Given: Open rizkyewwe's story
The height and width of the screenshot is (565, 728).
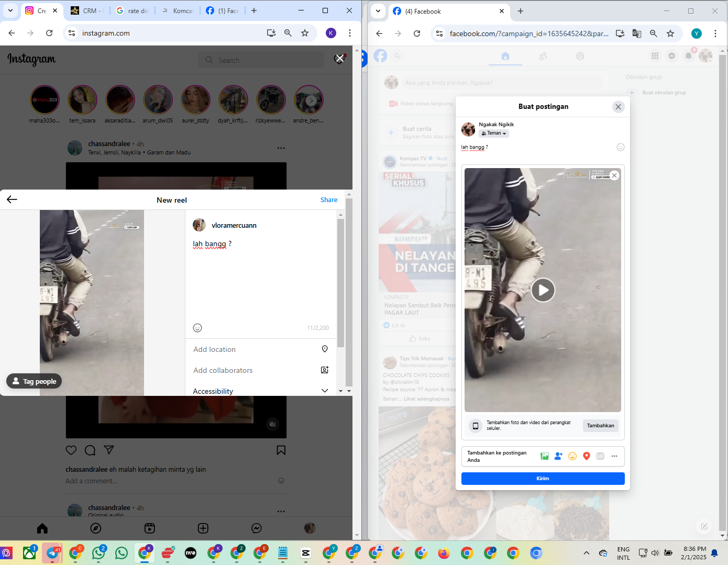Looking at the screenshot, I should coord(271,99).
